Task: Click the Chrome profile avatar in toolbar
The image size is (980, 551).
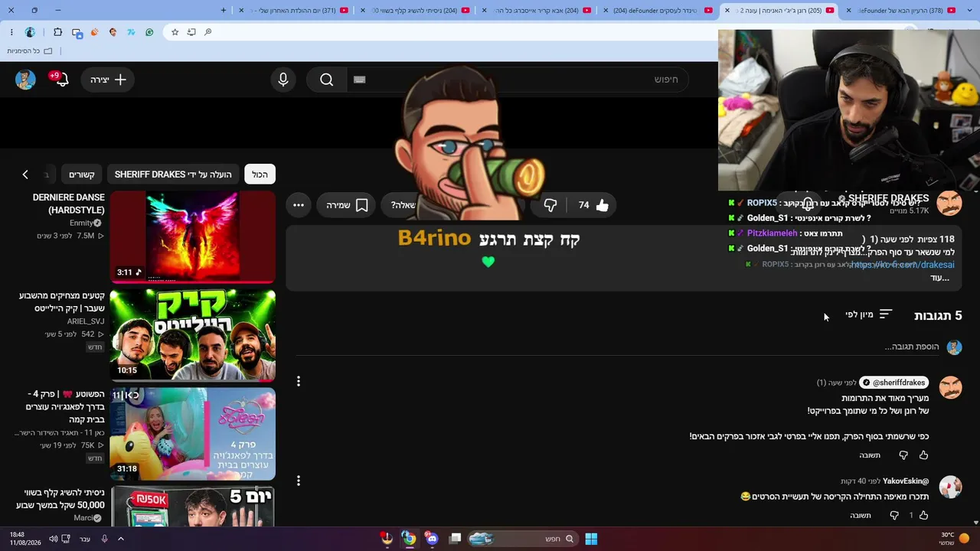Action: click(x=31, y=32)
